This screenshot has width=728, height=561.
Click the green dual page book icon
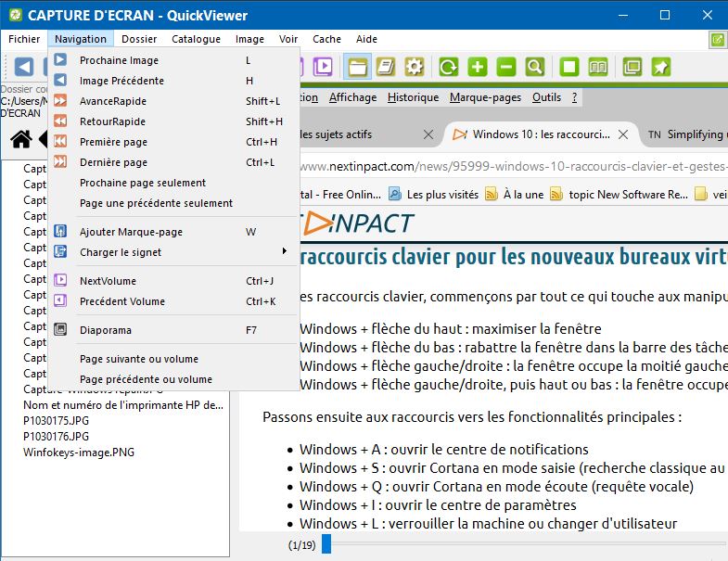click(x=598, y=67)
